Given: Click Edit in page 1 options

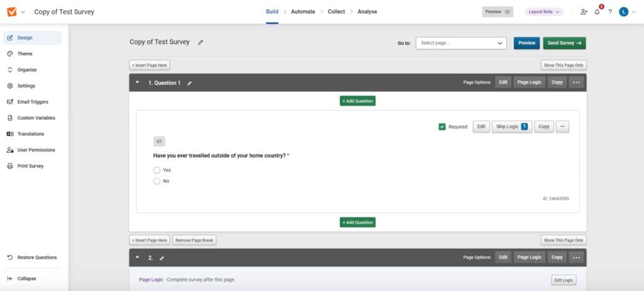Looking at the screenshot, I should pyautogui.click(x=503, y=82).
